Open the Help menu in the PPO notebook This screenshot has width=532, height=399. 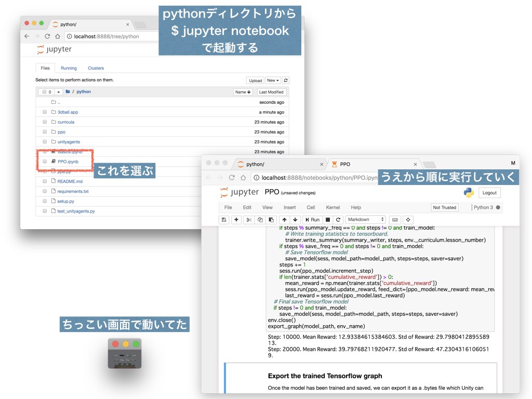tap(356, 207)
